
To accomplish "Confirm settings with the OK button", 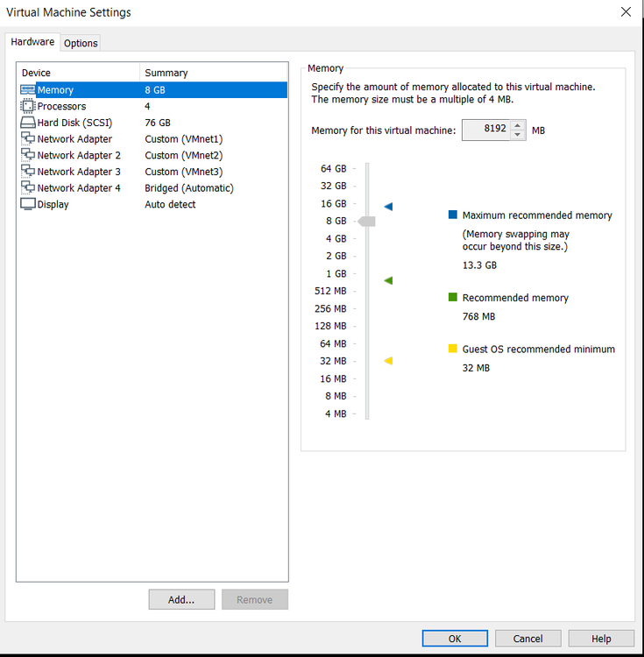I will (455, 638).
